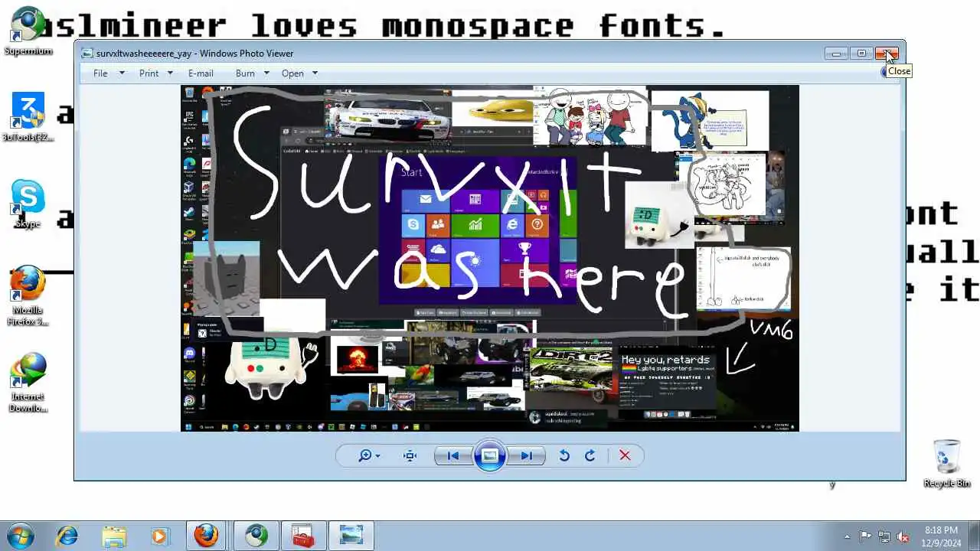This screenshot has width=980, height=551.
Task: Open the Recycle Bin on desktop
Action: pos(947,463)
